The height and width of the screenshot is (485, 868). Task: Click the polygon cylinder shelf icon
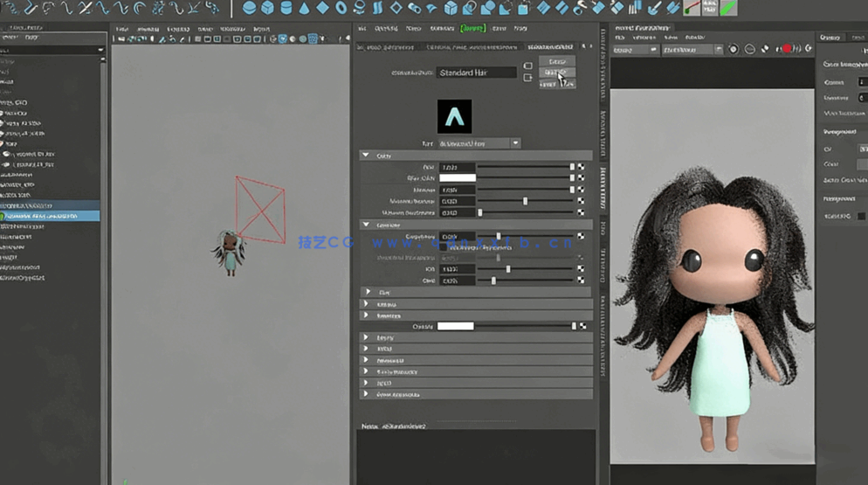286,8
